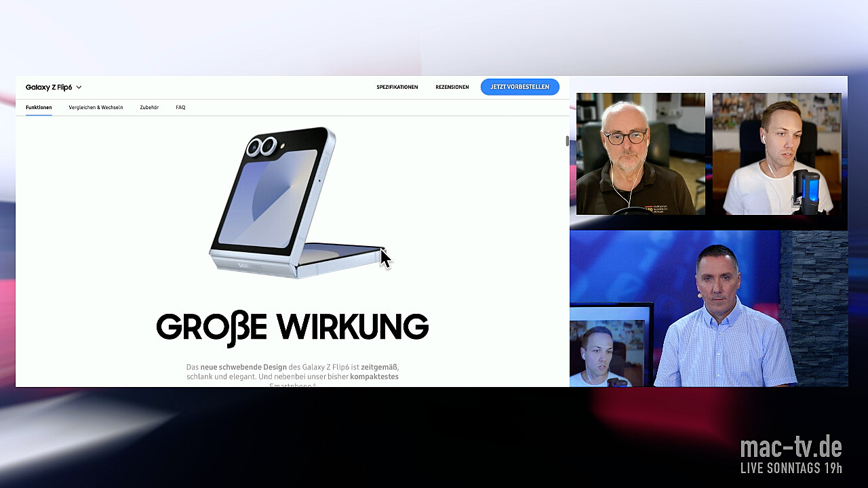Click the Galaxy Z Flip6 phone image
Image resolution: width=868 pixels, height=488 pixels.
click(x=296, y=202)
